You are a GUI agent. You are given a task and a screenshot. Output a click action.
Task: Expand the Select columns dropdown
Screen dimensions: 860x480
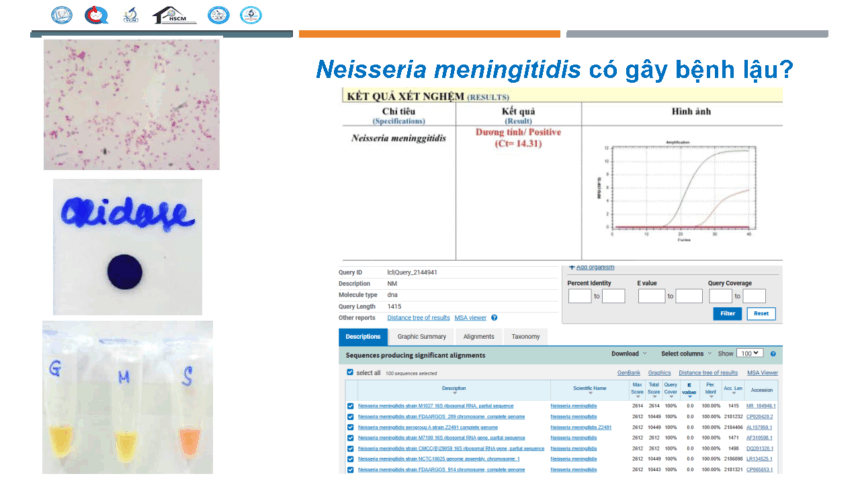(686, 353)
